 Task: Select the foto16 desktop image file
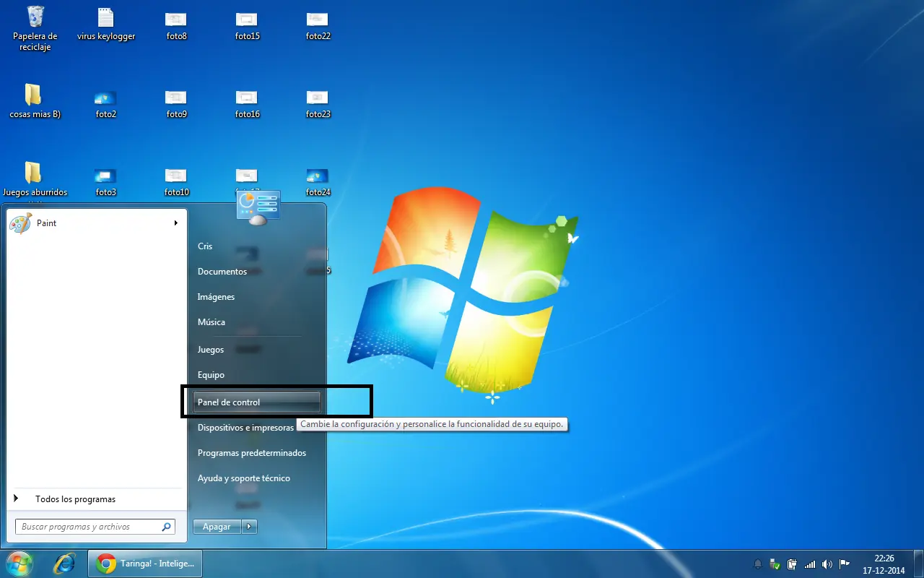point(247,103)
